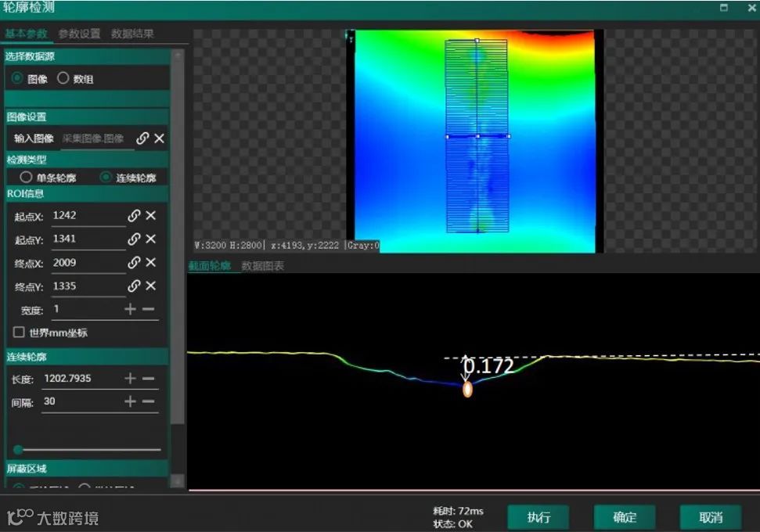The height and width of the screenshot is (532, 760).
Task: Switch to the 基本参数 tab
Action: [26, 34]
